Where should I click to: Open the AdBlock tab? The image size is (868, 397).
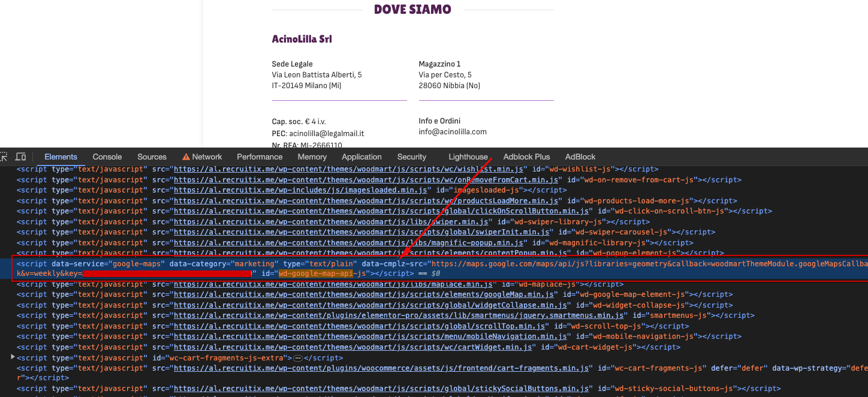(x=580, y=157)
